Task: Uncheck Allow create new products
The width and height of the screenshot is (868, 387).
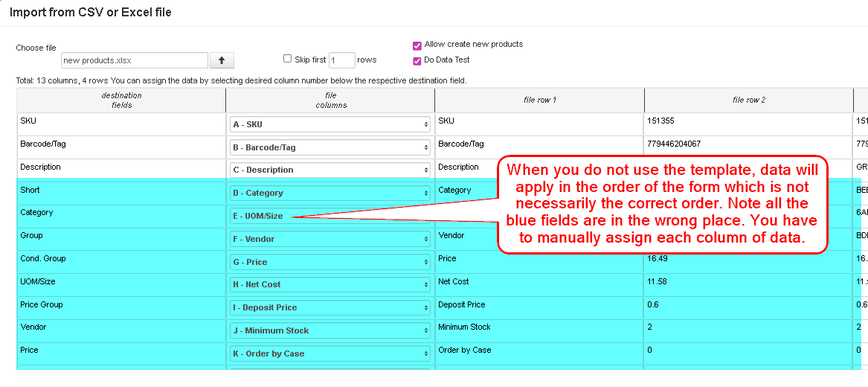Action: pos(417,45)
